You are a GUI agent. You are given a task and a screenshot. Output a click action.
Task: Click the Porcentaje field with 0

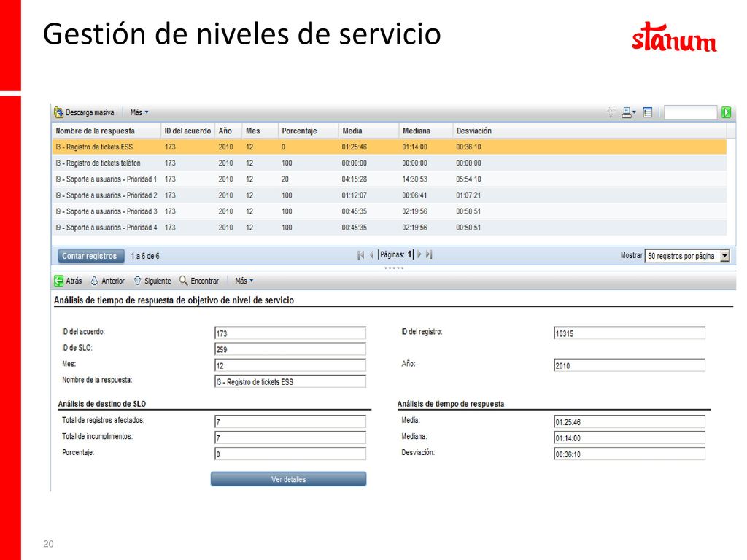point(290,454)
